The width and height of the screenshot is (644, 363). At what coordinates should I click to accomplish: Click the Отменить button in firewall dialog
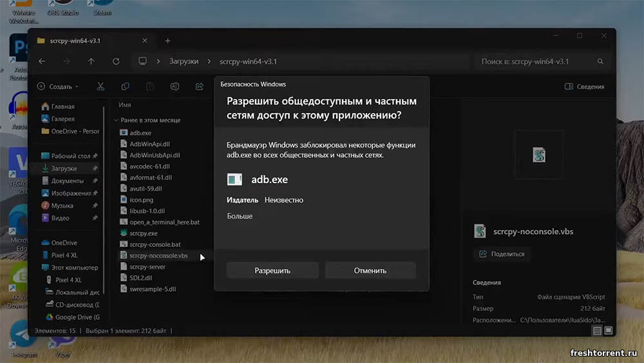click(x=370, y=270)
